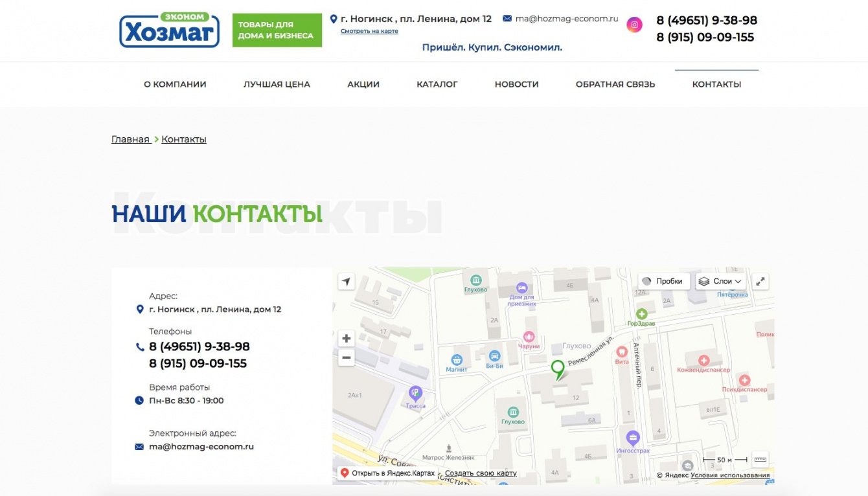Image resolution: width=868 pixels, height=496 pixels.
Task: Click 8 (49651) 9-38-98 under Телефоны
Action: coord(200,347)
